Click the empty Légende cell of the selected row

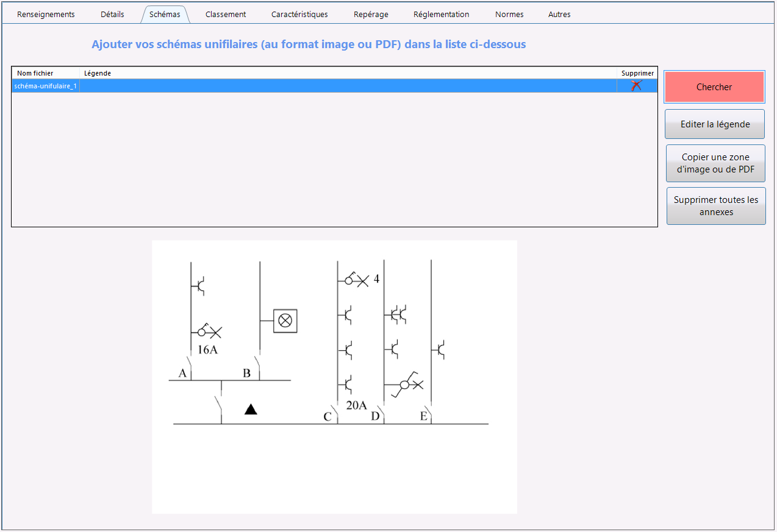(x=348, y=86)
